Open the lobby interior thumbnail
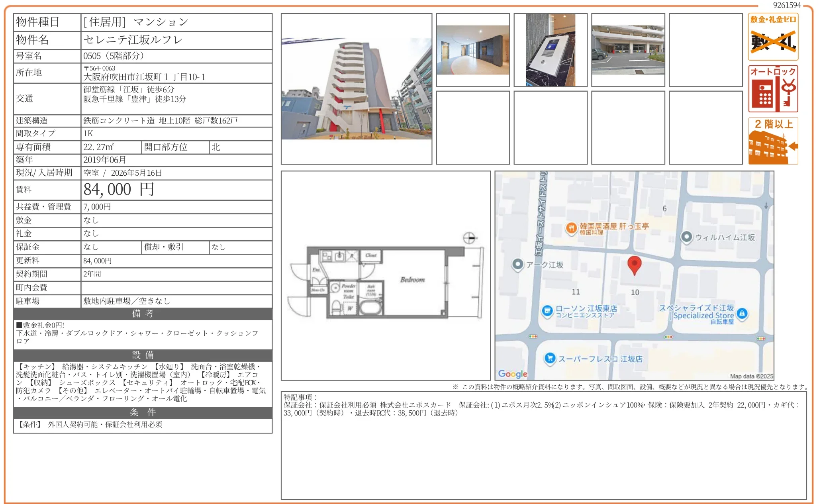819x504 pixels. (473, 50)
